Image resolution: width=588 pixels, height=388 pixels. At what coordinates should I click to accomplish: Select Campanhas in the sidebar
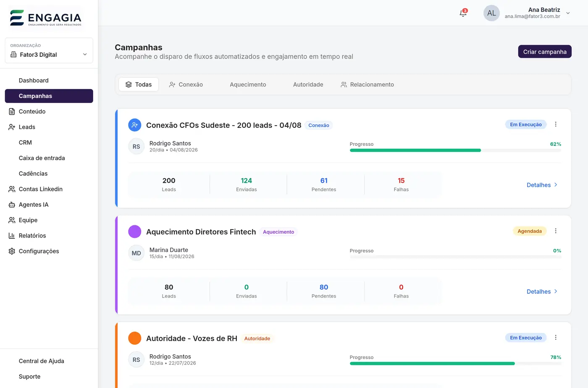49,96
